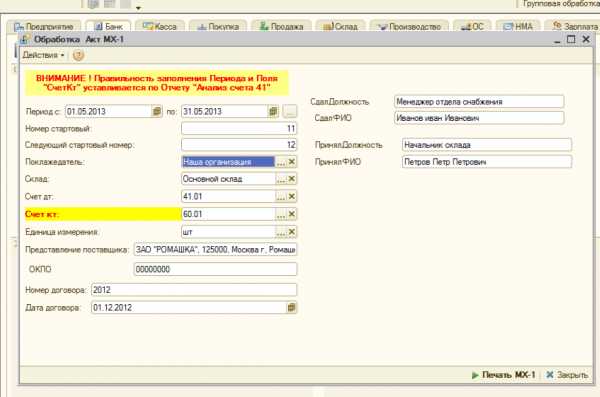Clear the Счет кт value 60.01
The width and height of the screenshot is (600, 397).
tap(292, 214)
